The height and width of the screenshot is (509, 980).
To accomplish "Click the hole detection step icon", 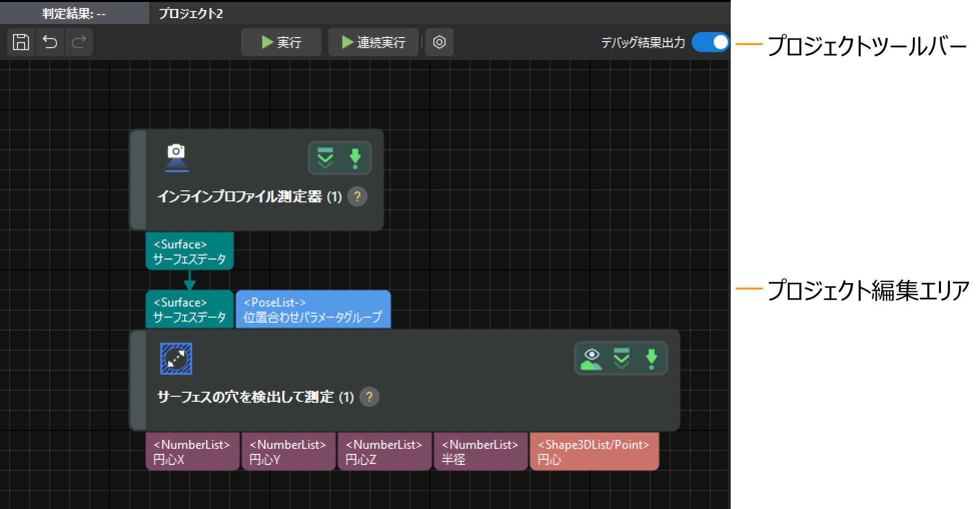I will (x=176, y=359).
